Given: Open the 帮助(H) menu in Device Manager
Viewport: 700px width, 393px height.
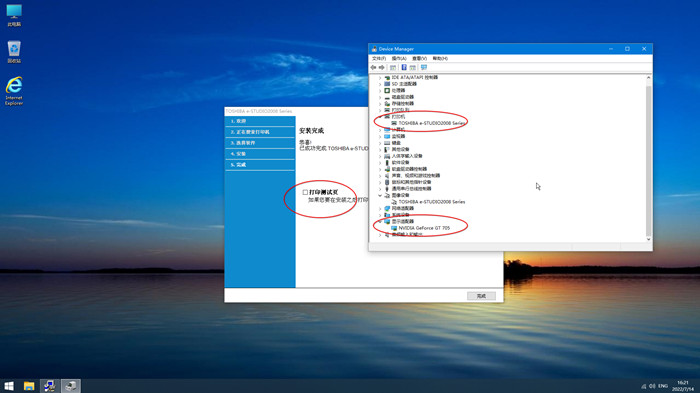Looking at the screenshot, I should (440, 59).
